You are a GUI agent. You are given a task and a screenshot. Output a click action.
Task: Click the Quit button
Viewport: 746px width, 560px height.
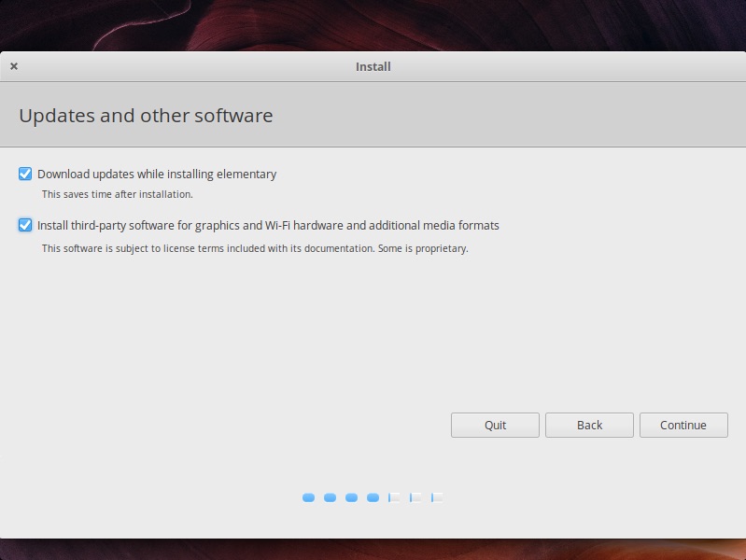[x=495, y=425]
